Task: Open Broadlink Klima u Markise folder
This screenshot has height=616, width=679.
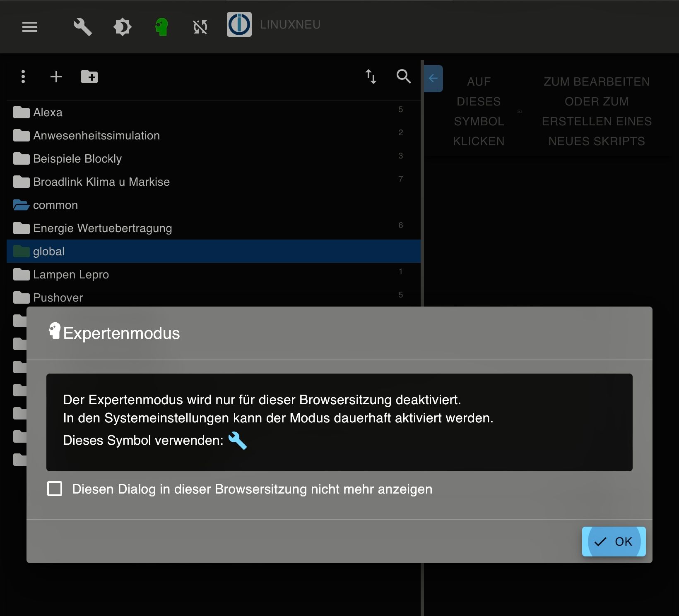Action: point(214,182)
